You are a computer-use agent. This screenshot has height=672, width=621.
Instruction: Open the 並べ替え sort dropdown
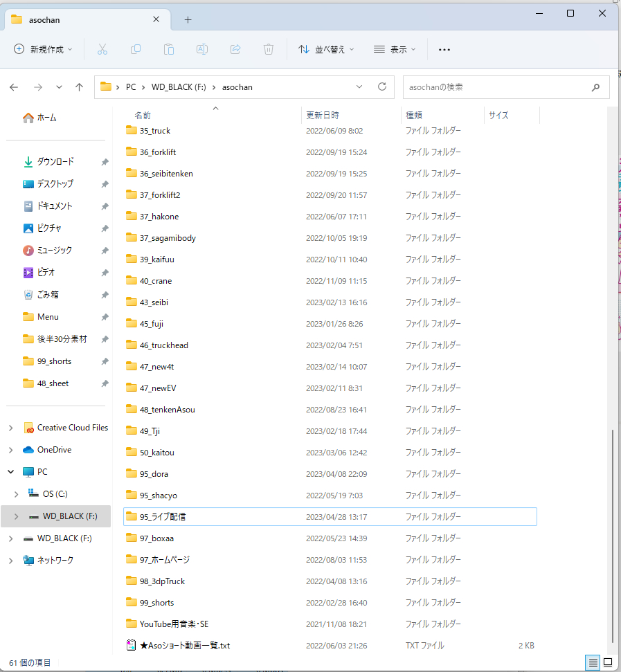(x=326, y=49)
